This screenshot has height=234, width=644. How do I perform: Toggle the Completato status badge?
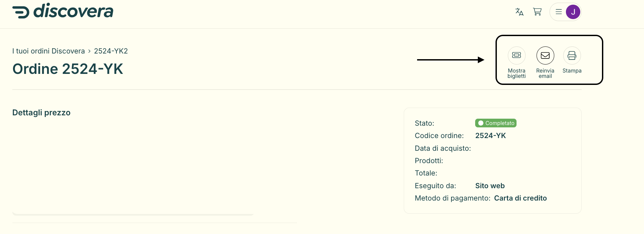coord(496,123)
